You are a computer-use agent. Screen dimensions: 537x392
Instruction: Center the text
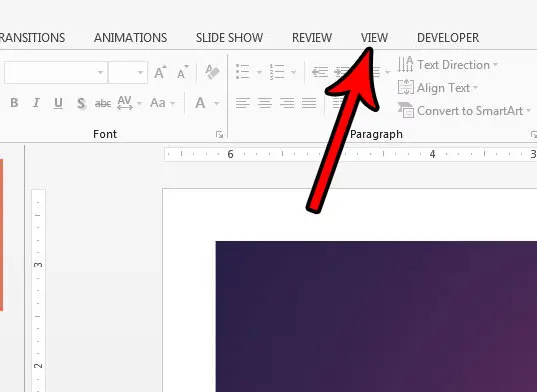[265, 103]
